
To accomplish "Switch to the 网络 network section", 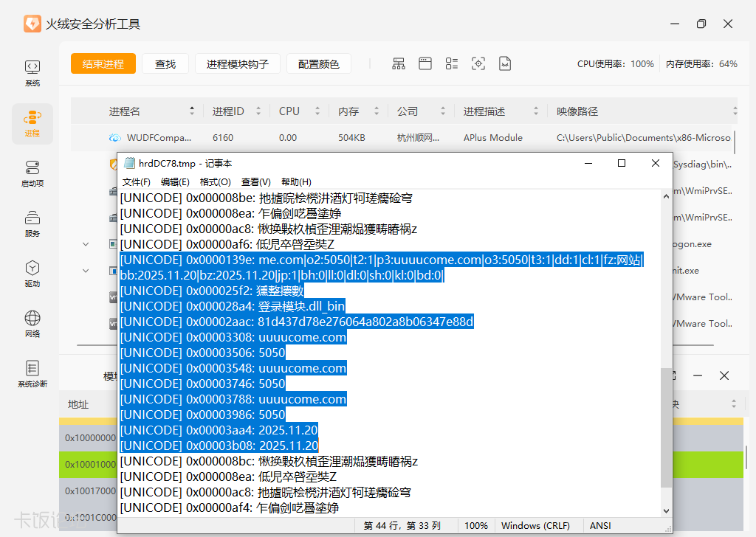I will [32, 324].
